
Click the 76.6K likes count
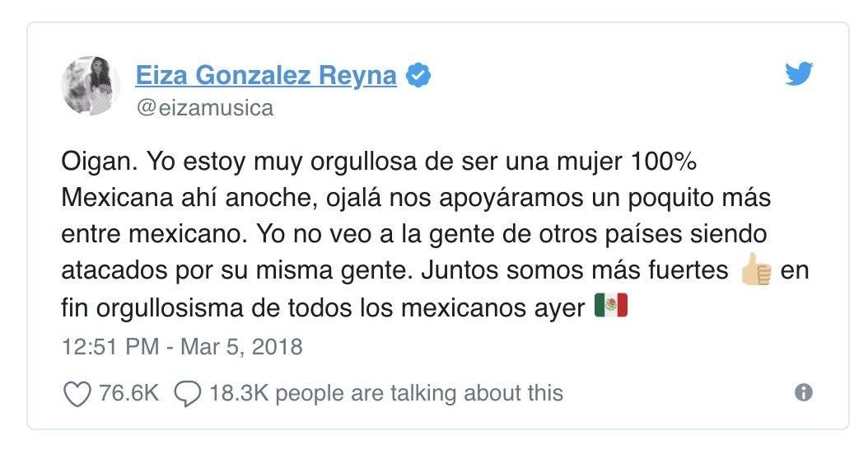(x=128, y=393)
